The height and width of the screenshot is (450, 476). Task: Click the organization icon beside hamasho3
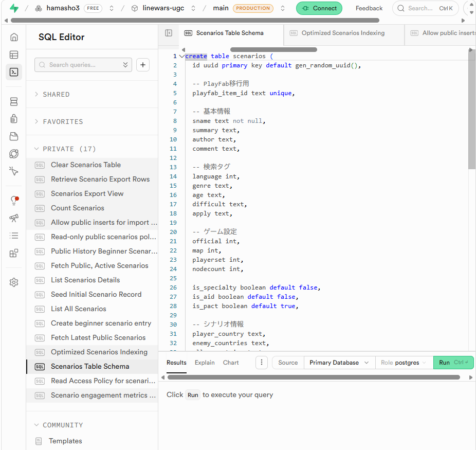coord(39,8)
